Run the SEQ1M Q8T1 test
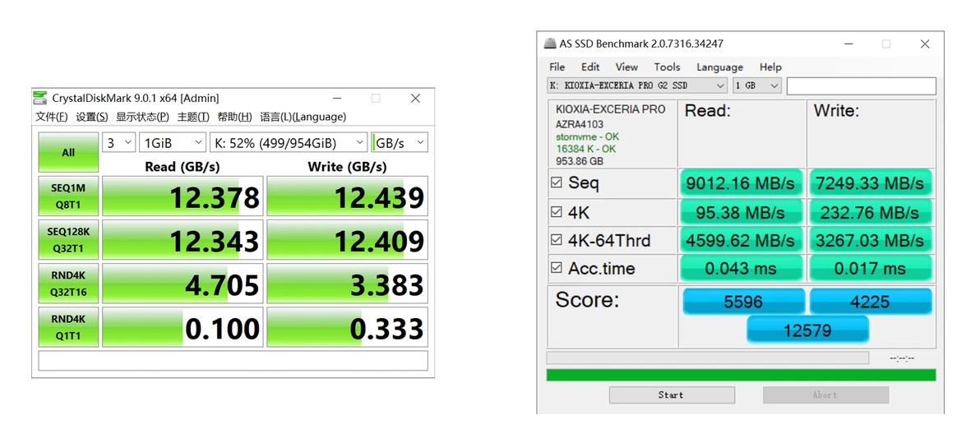Screen dimensions: 980x443 (69, 196)
